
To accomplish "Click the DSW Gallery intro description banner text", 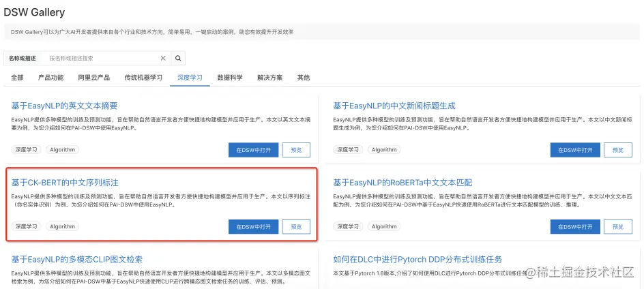I will (x=152, y=32).
